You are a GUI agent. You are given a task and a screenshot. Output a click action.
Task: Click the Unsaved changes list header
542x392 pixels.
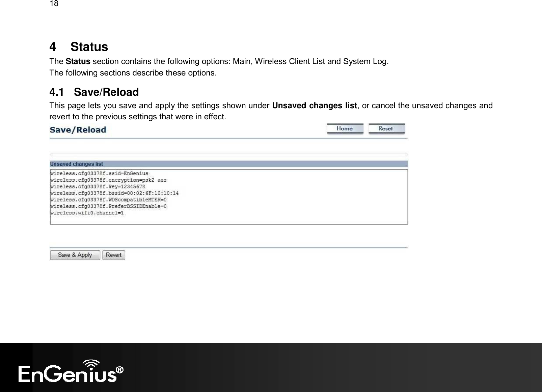click(229, 164)
